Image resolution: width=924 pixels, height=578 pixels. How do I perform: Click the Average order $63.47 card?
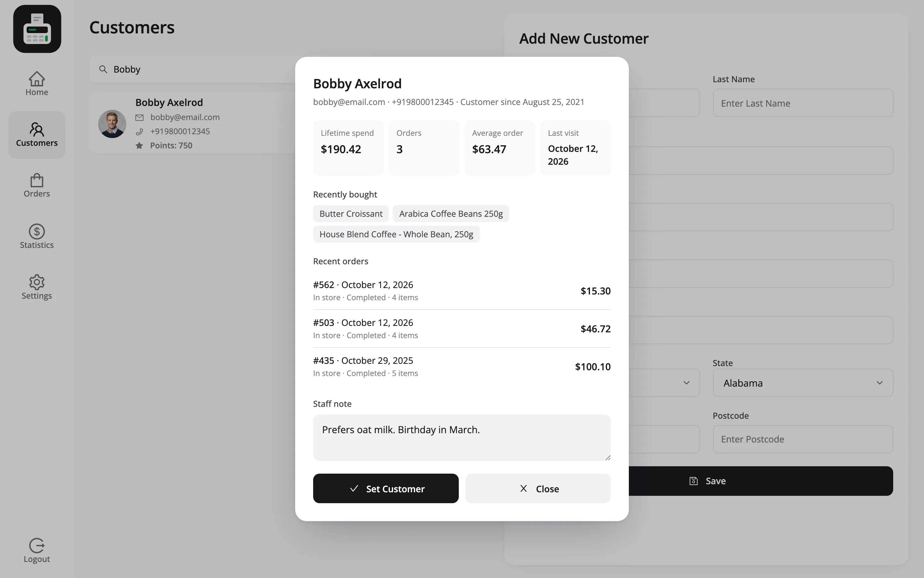500,148
